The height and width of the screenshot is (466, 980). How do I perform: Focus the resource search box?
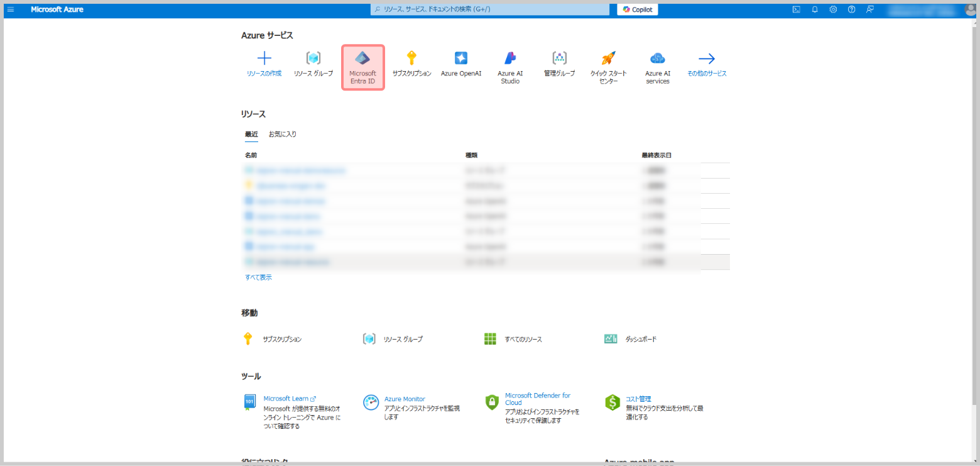490,9
